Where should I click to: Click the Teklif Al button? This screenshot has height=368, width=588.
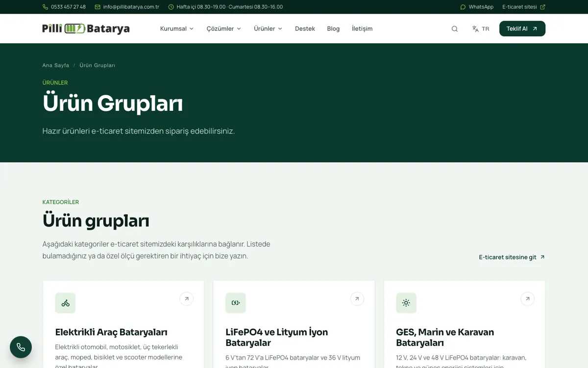coord(522,29)
